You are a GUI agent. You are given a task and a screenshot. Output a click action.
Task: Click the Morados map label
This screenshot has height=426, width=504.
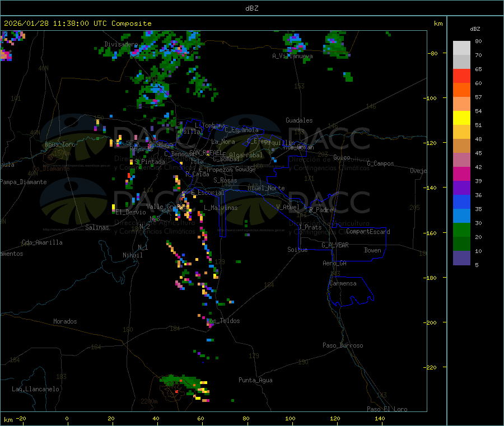[x=65, y=321]
